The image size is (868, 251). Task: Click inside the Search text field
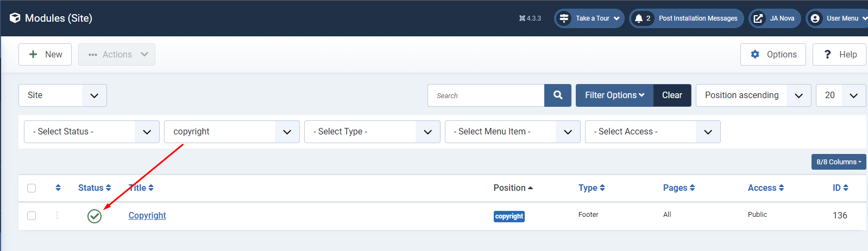486,95
